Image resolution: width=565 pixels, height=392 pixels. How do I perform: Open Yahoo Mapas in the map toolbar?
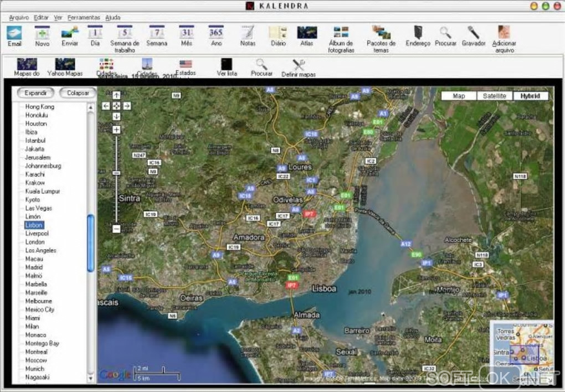[65, 65]
